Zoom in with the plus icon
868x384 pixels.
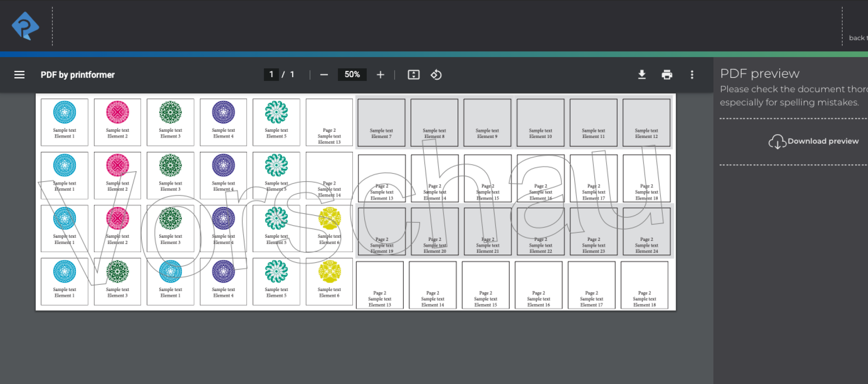pos(380,75)
